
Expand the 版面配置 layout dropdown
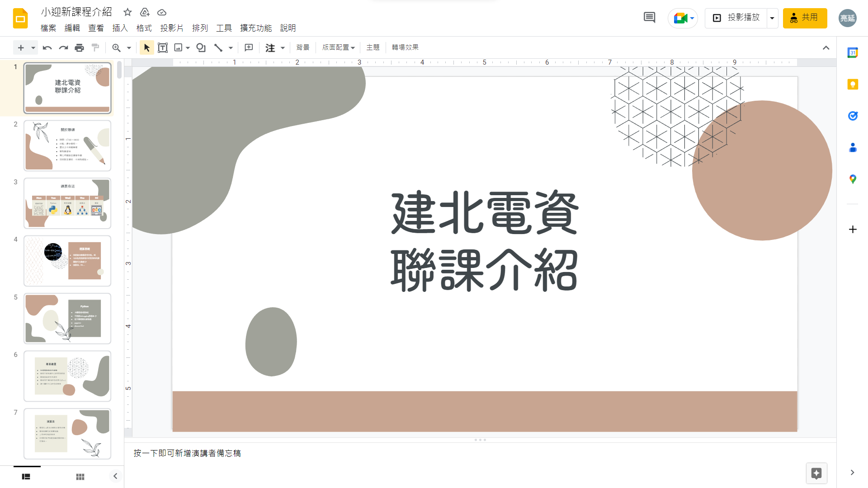[x=338, y=47]
